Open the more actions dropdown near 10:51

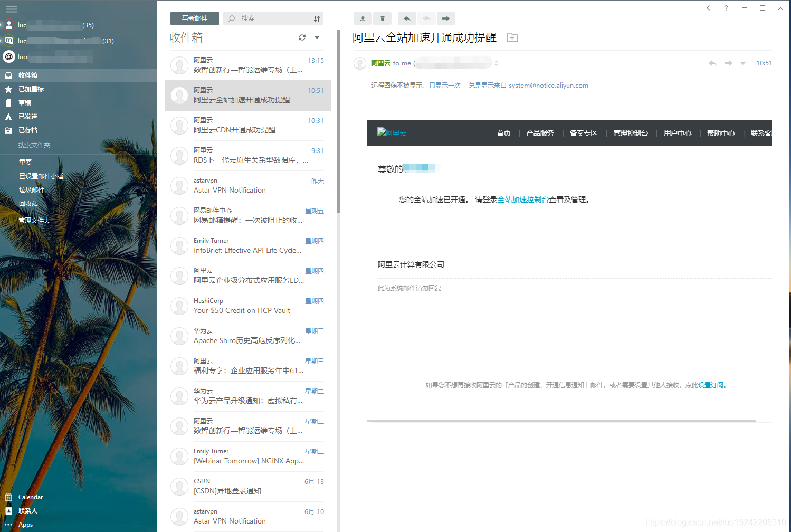point(743,63)
